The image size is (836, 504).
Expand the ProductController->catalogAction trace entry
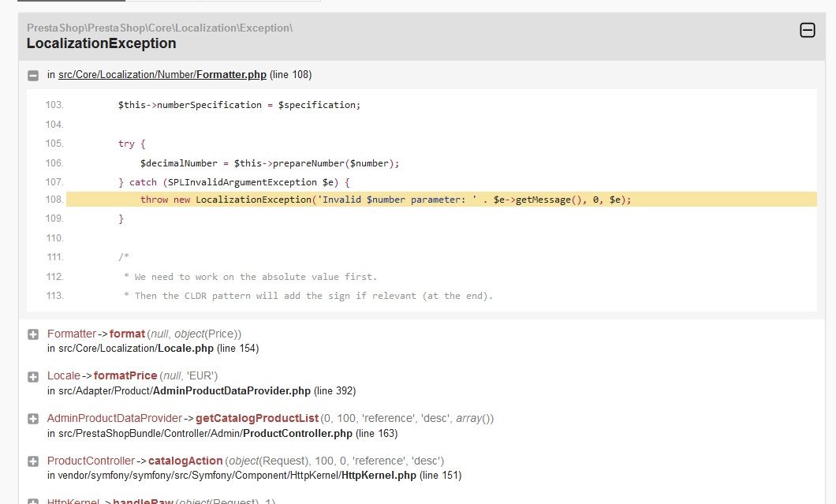click(33, 461)
